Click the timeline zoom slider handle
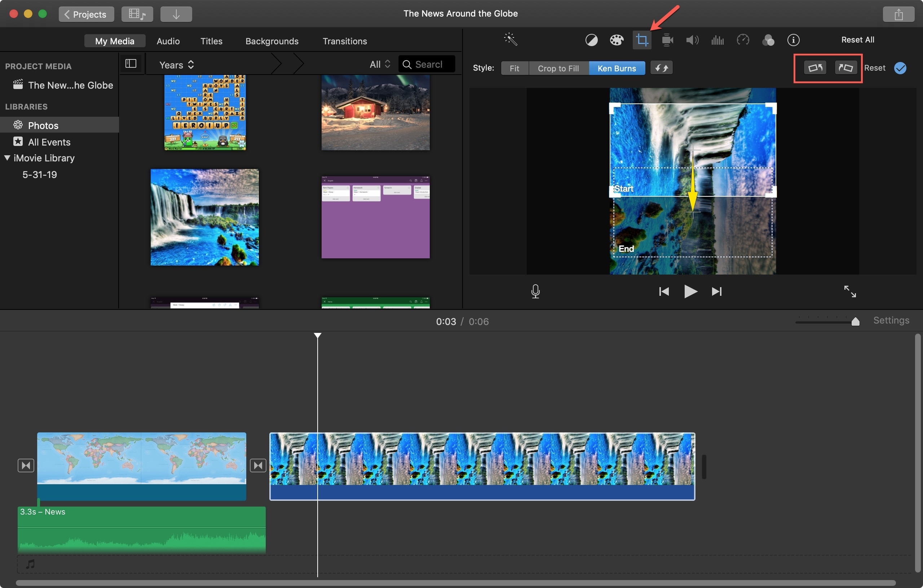 (855, 321)
